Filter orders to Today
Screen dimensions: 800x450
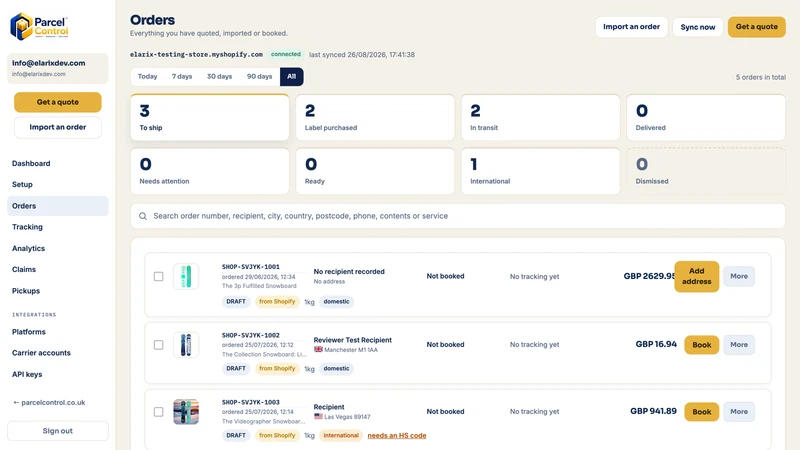pos(147,77)
